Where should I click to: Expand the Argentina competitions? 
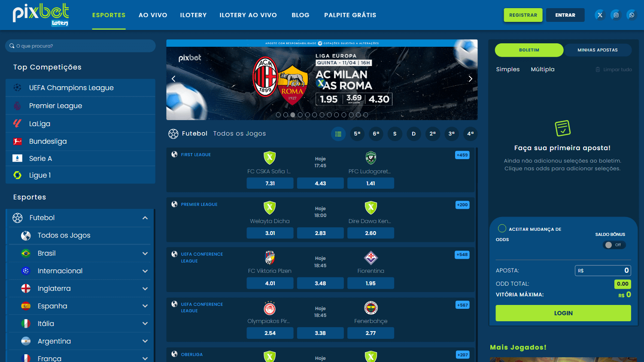(145, 341)
